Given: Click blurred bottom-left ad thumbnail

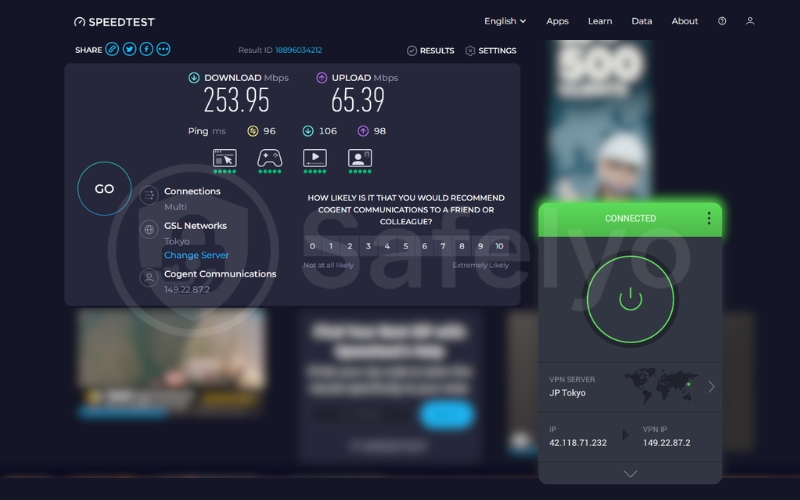Looking at the screenshot, I should pyautogui.click(x=172, y=364).
